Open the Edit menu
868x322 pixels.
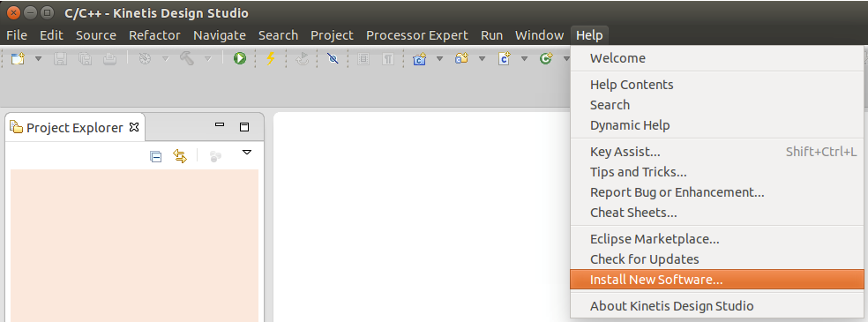pyautogui.click(x=51, y=35)
